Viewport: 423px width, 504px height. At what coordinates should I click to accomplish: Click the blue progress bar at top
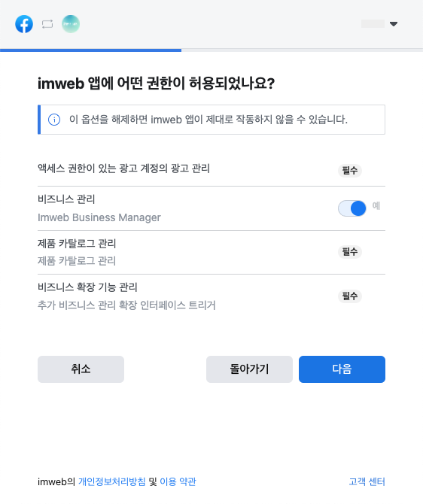[x=91, y=50]
